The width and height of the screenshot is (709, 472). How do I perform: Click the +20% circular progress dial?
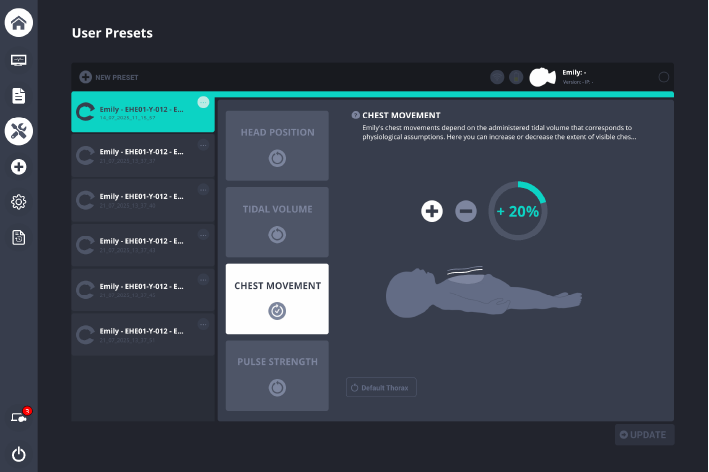point(517,211)
